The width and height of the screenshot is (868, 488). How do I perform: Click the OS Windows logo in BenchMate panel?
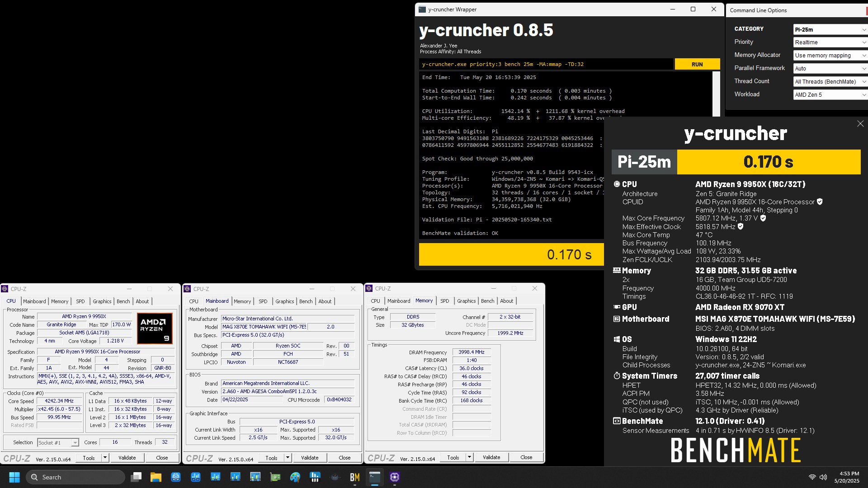coord(617,339)
